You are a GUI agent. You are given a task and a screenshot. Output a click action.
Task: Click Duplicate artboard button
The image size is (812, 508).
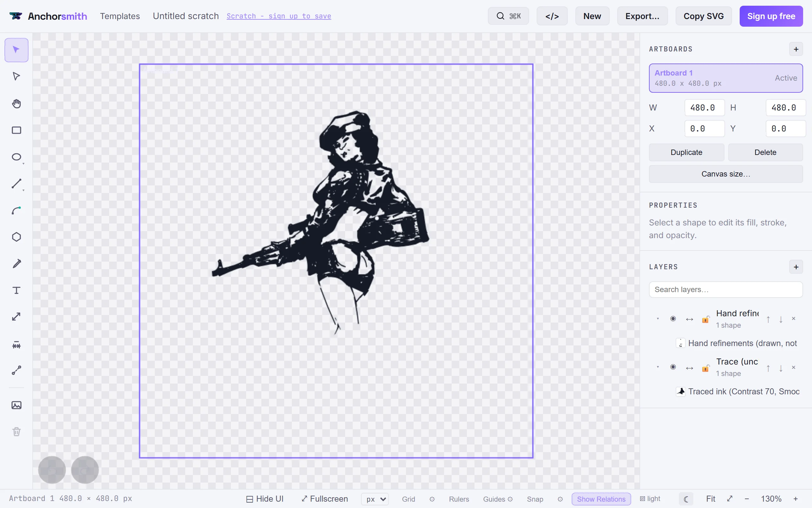pyautogui.click(x=686, y=152)
